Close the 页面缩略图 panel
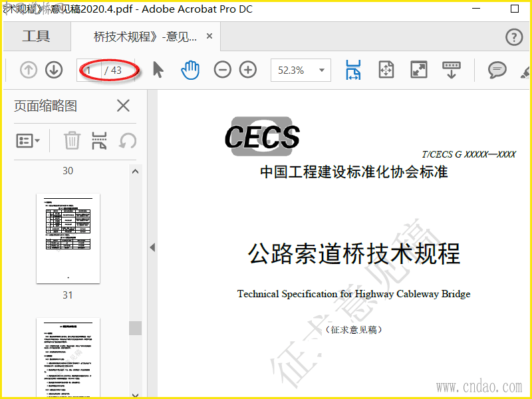This screenshot has height=399, width=532. 123,106
